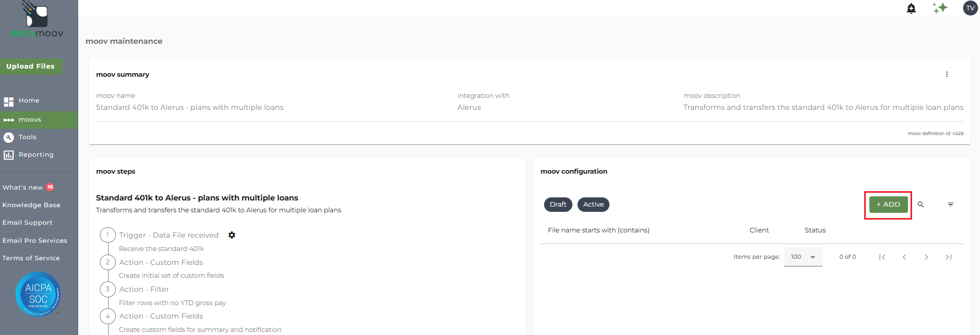Click 'Filter rows with no YTD gross pay'

click(x=172, y=303)
